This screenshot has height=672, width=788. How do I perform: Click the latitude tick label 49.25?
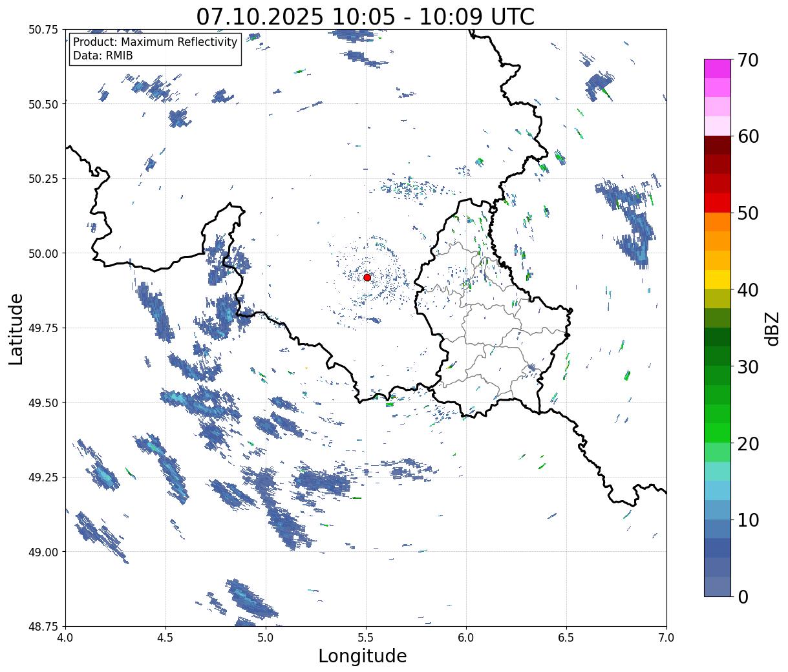43,478
